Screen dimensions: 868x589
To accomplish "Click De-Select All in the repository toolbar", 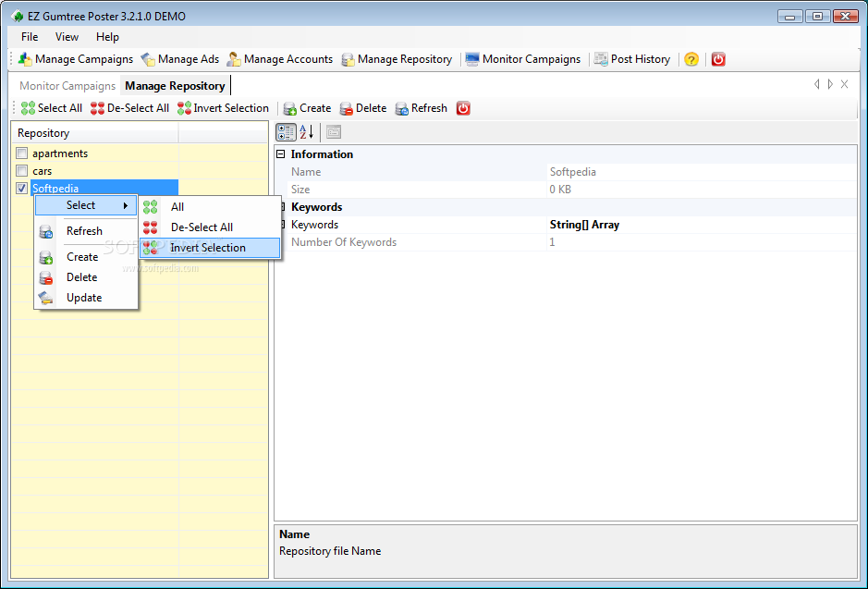I will coord(130,108).
